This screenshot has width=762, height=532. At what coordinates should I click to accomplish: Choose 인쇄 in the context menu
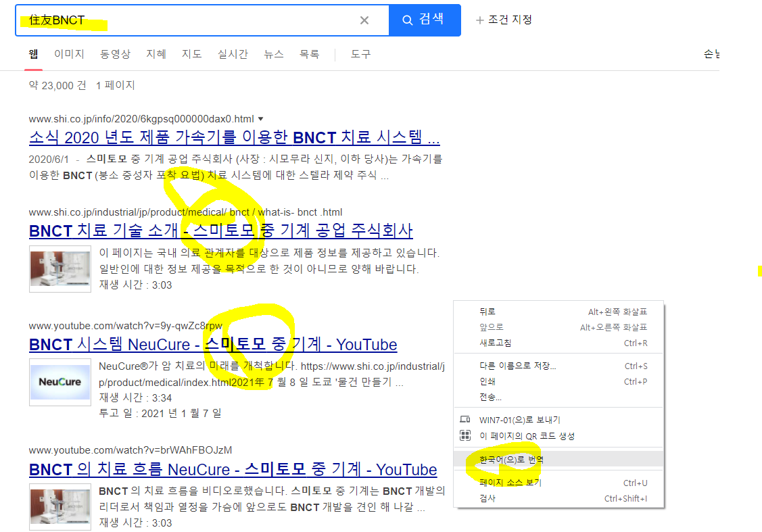559,381
